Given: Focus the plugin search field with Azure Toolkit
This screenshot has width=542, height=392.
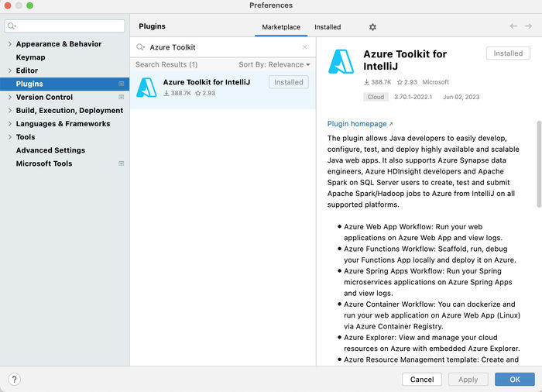Looking at the screenshot, I should [223, 47].
